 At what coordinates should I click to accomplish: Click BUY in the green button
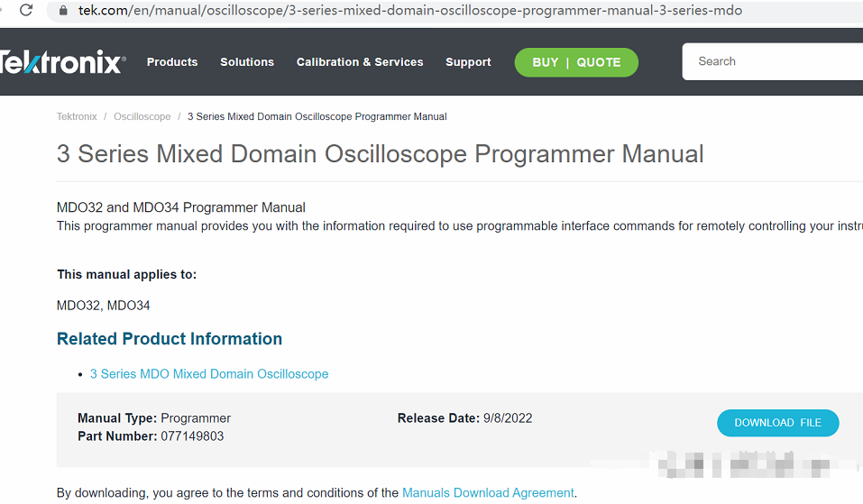point(546,62)
